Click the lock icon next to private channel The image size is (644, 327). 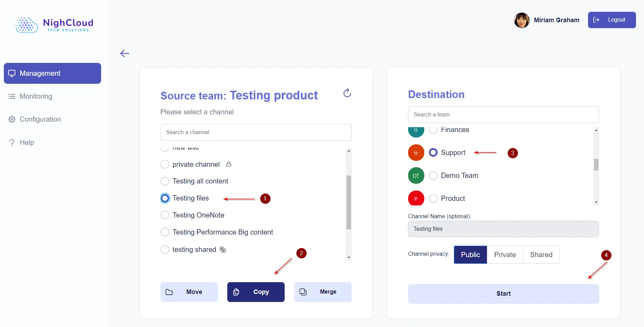tap(229, 164)
